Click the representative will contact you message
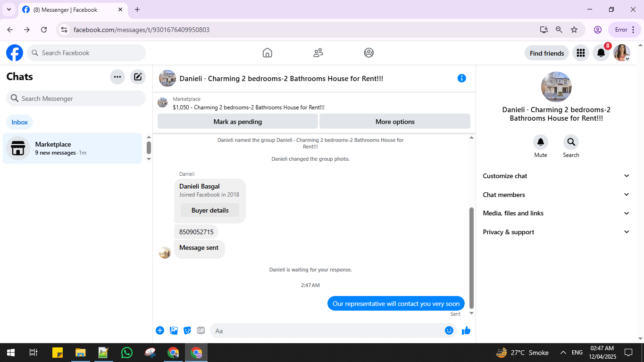 pyautogui.click(x=396, y=304)
